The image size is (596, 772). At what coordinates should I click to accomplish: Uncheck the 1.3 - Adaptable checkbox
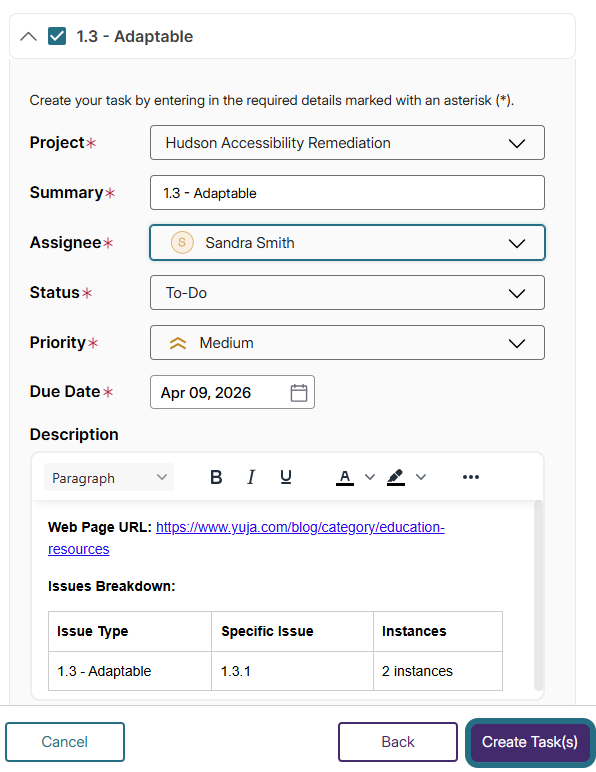57,36
